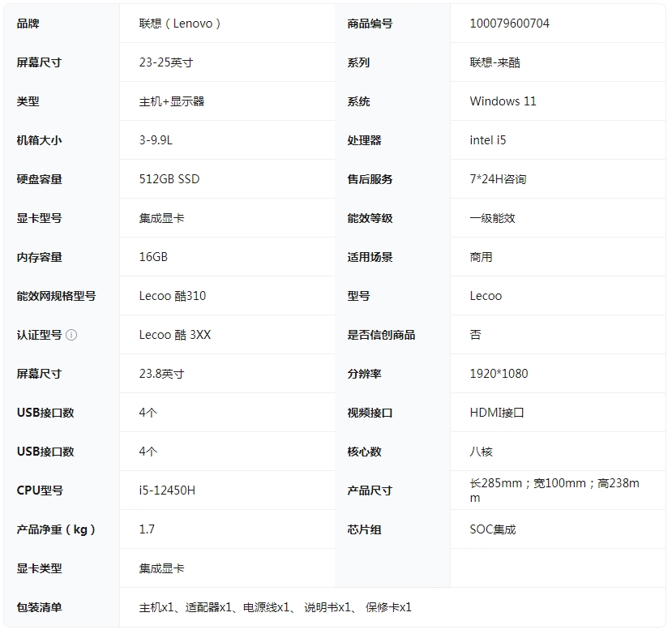Select the CPU model i5-12450H
The height and width of the screenshot is (634, 672).
(167, 490)
